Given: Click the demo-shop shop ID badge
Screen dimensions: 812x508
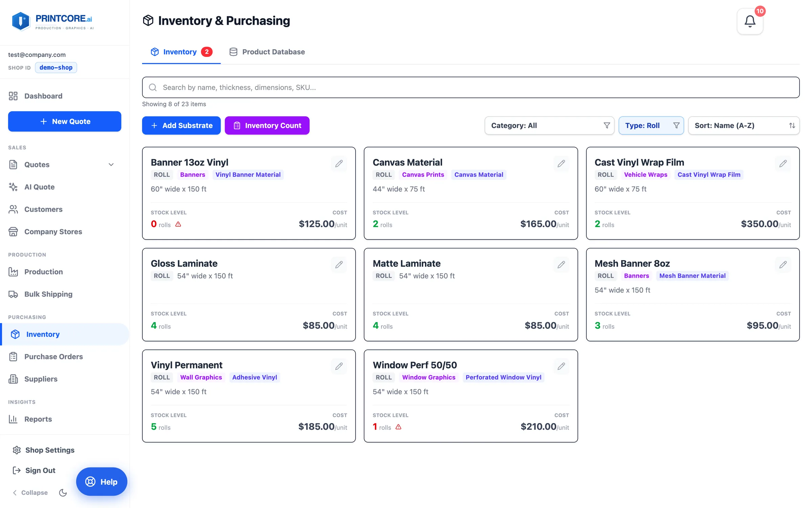Looking at the screenshot, I should click(x=56, y=67).
